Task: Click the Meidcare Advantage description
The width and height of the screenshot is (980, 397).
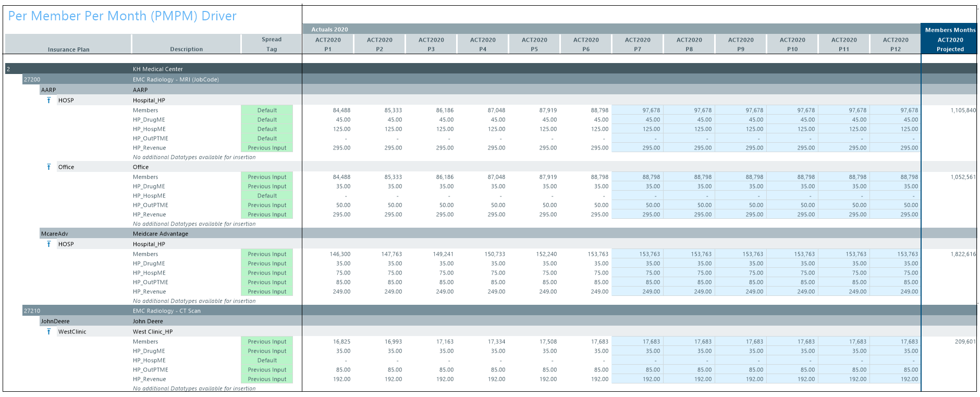Action: 161,233
